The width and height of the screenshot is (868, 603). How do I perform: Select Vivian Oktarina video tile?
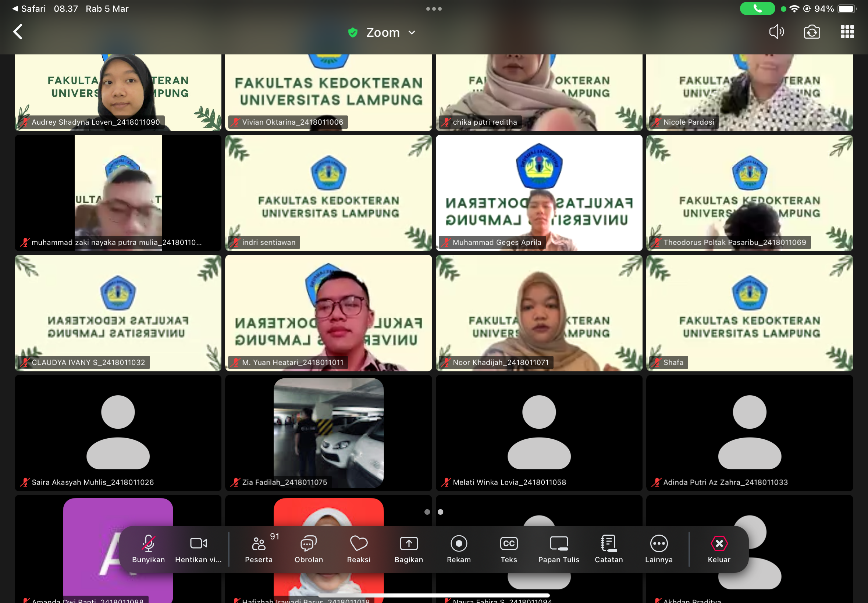click(x=328, y=93)
